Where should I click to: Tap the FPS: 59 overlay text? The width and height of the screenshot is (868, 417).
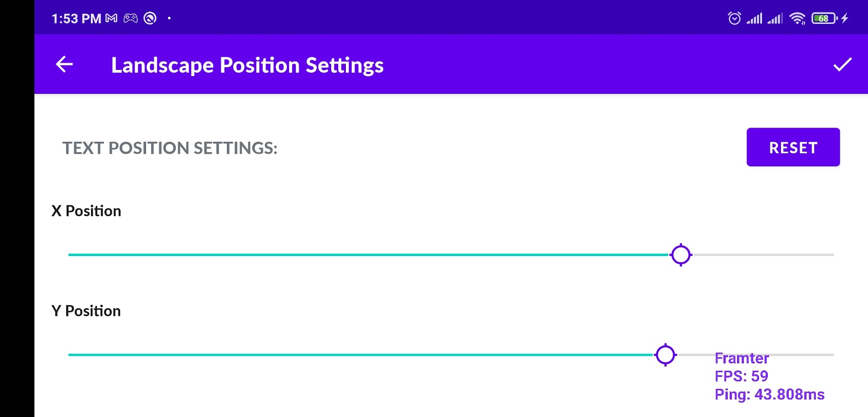click(741, 376)
